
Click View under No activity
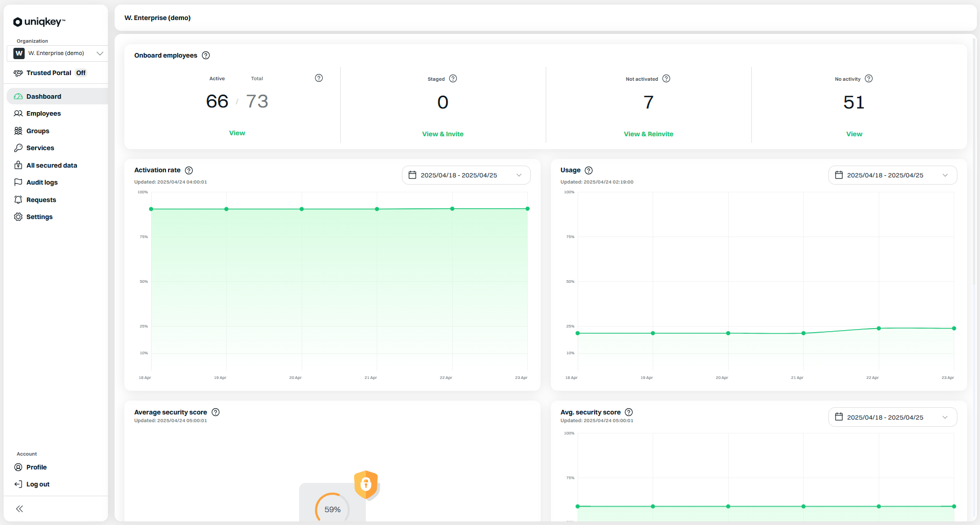(854, 134)
